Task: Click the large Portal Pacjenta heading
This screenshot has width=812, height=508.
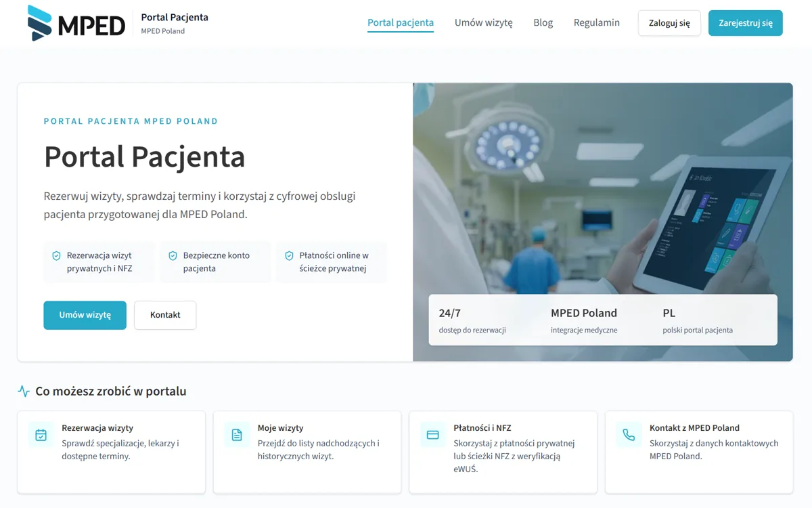Action: [x=145, y=156]
